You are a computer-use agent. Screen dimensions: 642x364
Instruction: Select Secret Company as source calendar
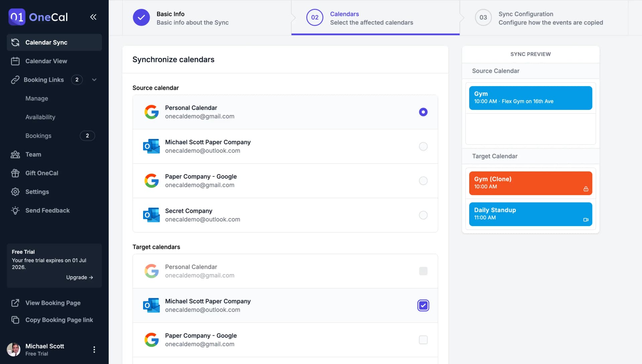(x=423, y=215)
